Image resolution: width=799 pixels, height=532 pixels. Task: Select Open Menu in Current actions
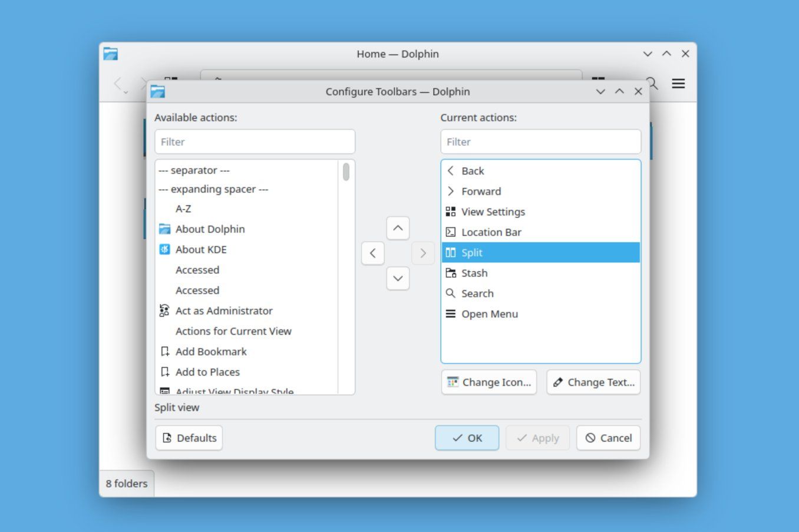(x=540, y=314)
